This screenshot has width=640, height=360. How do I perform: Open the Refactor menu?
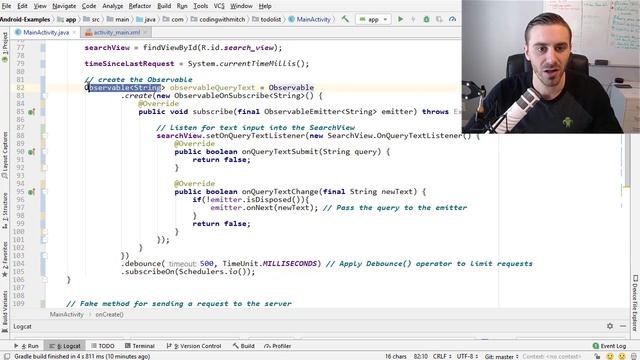(140, 6)
